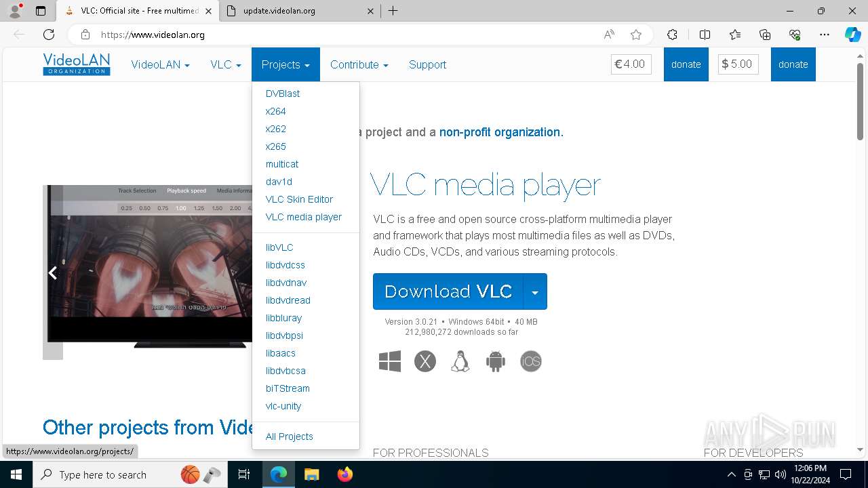Image resolution: width=868 pixels, height=488 pixels.
Task: Expand the VLC nav dropdown
Action: click(x=226, y=65)
